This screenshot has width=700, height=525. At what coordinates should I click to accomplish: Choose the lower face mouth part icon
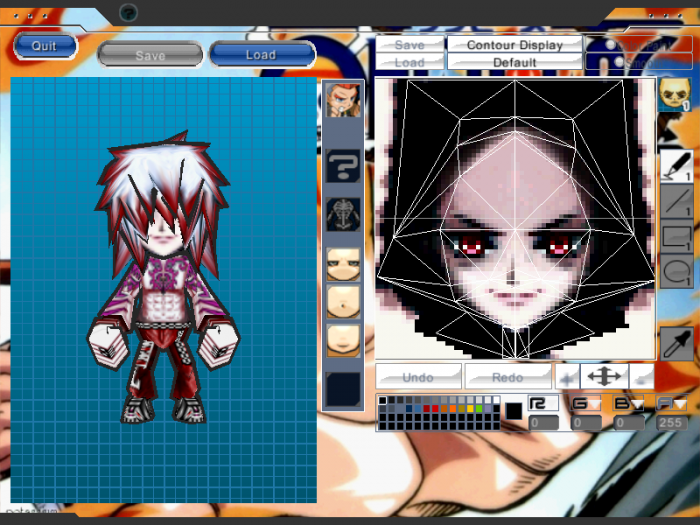343,341
